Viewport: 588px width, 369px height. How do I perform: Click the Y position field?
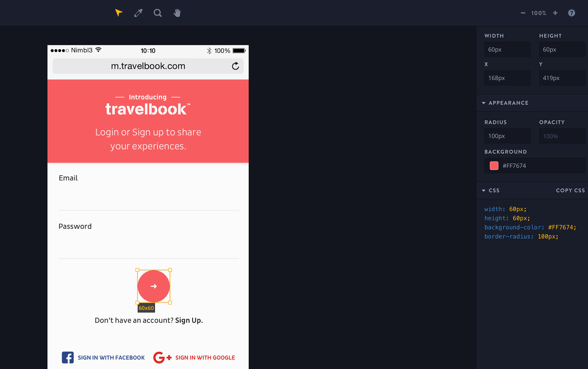[x=562, y=78]
